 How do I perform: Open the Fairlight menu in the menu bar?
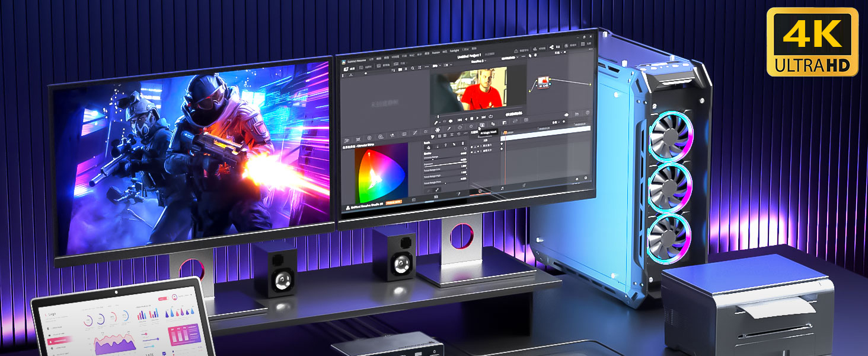(454, 51)
